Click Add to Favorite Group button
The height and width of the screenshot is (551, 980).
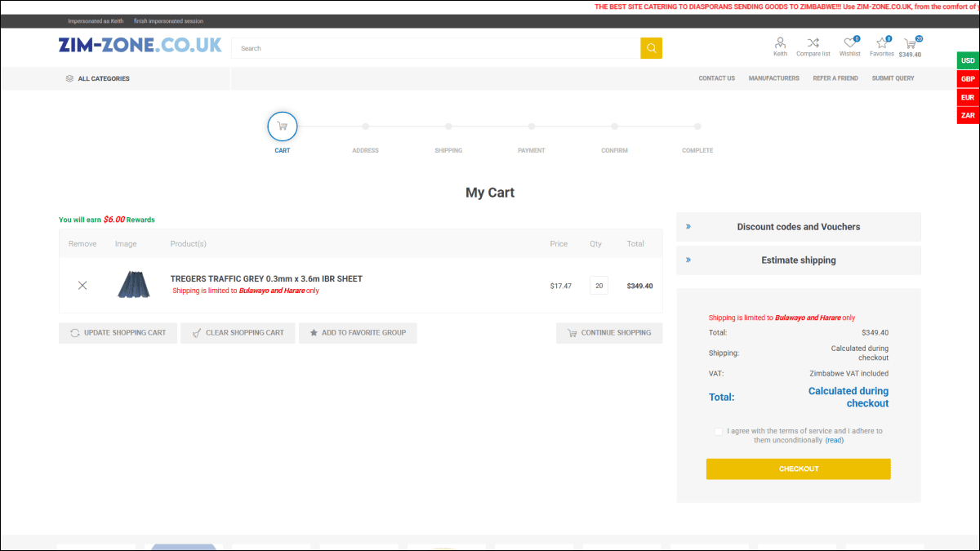pyautogui.click(x=358, y=333)
